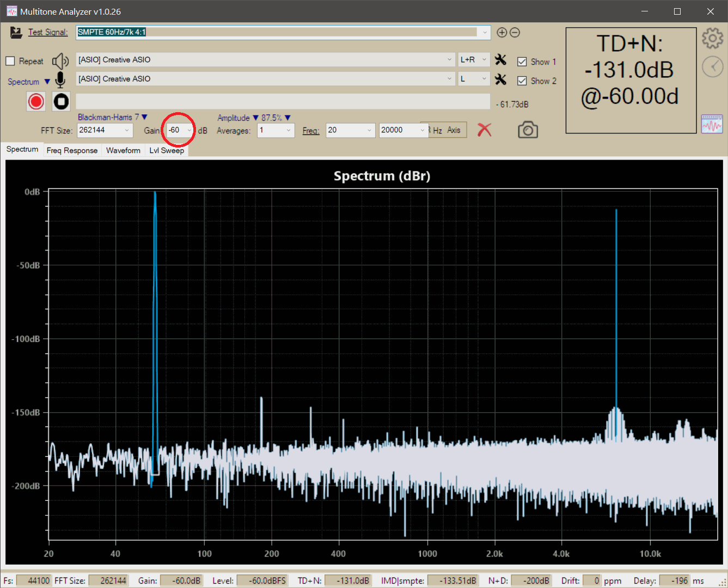
Task: Open output device settings wrench icon
Action: point(500,60)
